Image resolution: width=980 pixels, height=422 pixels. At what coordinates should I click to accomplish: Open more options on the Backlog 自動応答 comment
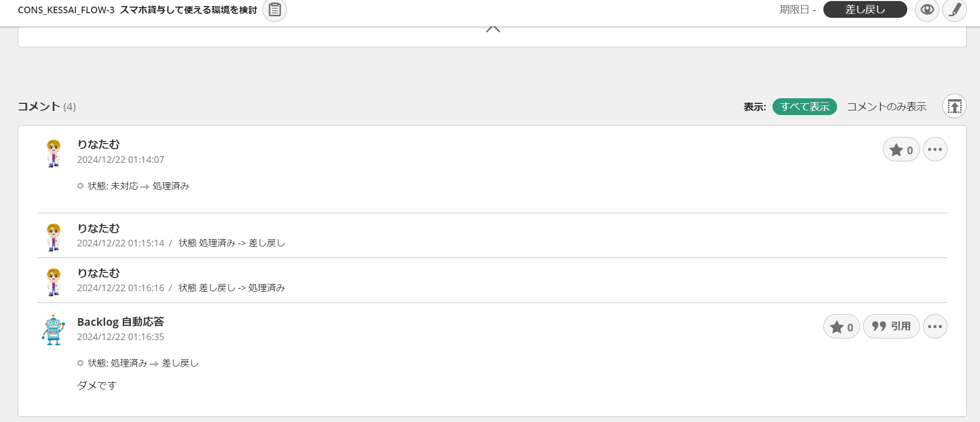pos(935,326)
